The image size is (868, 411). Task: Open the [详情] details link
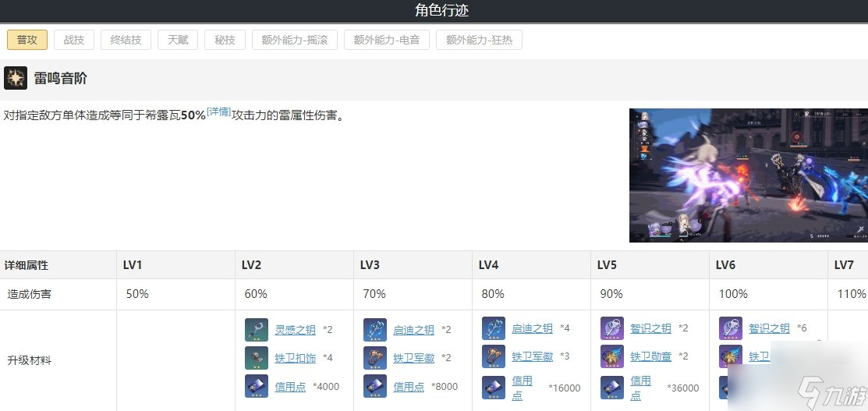[x=218, y=112]
